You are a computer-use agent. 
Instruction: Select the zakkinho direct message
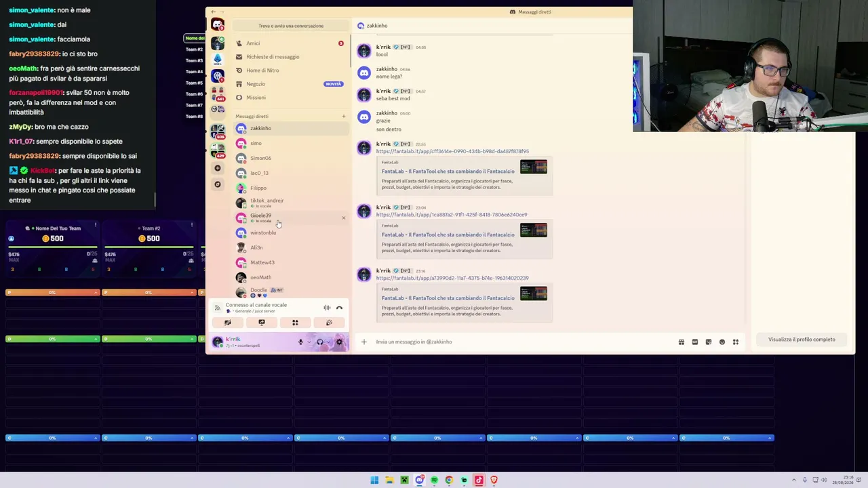(x=290, y=128)
